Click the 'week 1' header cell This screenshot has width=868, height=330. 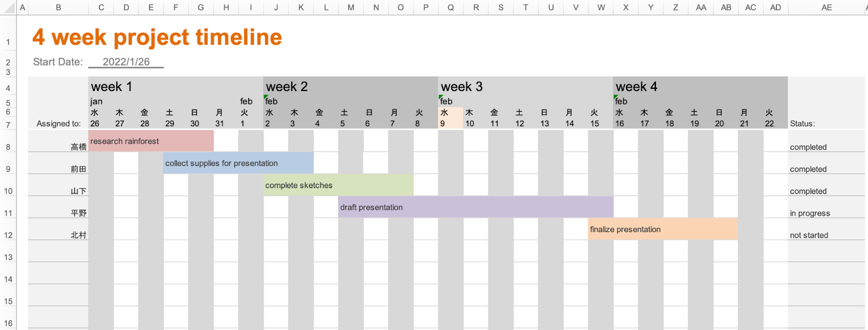(176, 87)
